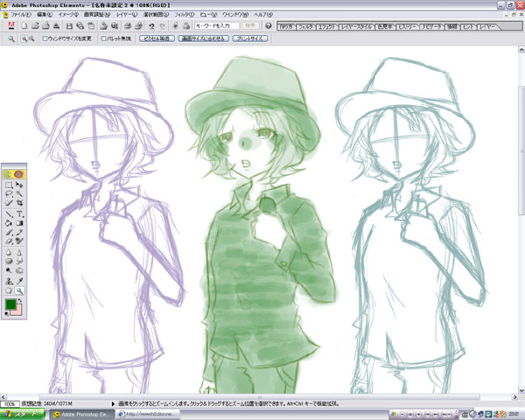Open the ナビゲータ palette tab
Viewport: 525px width, 420px height.
tap(432, 26)
